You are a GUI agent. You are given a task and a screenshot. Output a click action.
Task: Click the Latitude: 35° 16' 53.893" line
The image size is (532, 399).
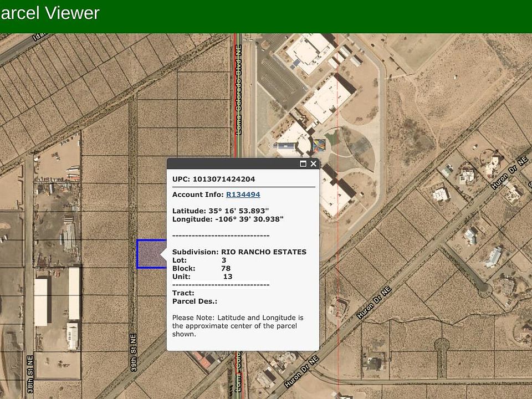(221, 211)
